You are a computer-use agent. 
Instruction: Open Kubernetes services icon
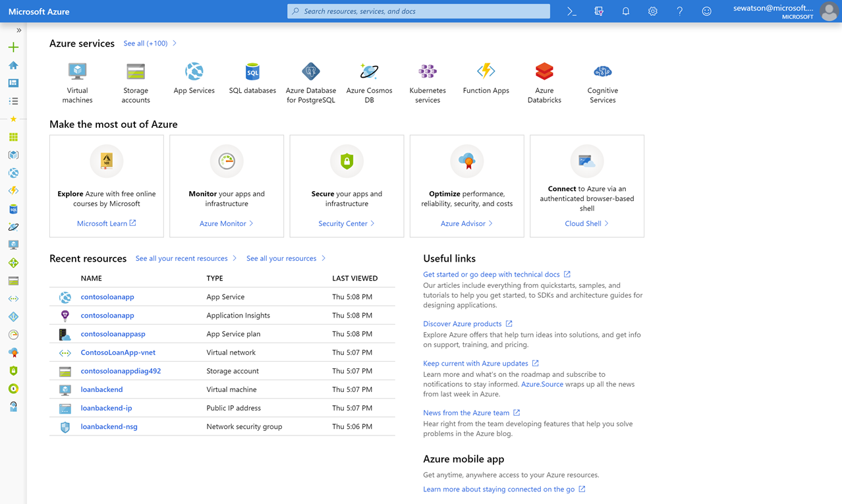pyautogui.click(x=428, y=71)
